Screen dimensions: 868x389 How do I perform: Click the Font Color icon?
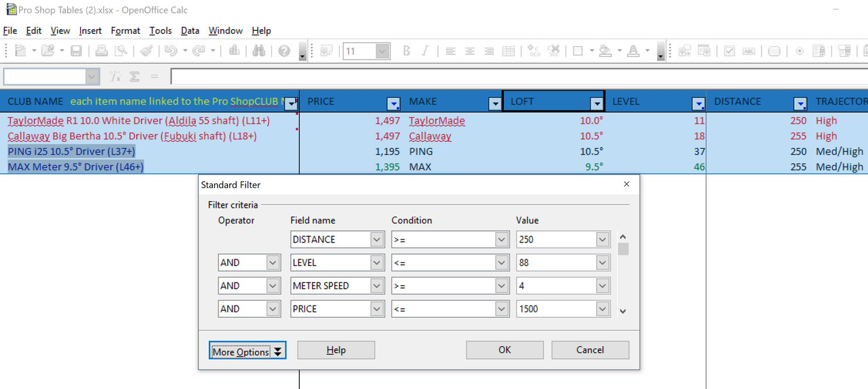[x=633, y=51]
